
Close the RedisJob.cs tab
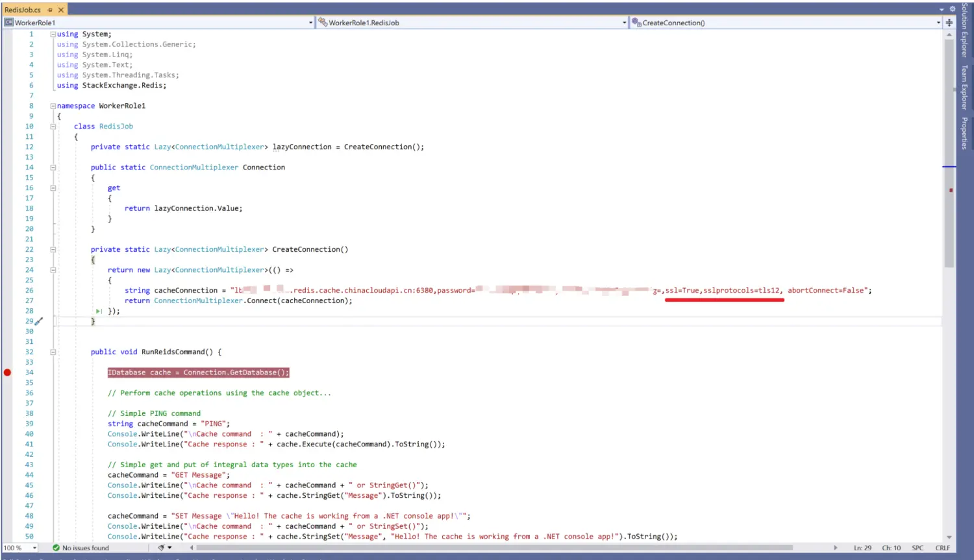pyautogui.click(x=61, y=10)
